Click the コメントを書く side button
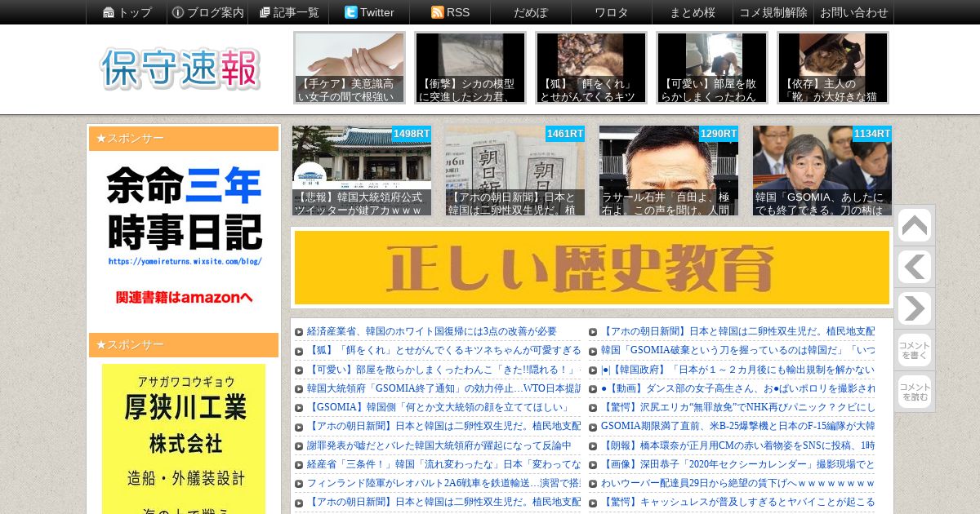The image size is (980, 514). [x=915, y=350]
